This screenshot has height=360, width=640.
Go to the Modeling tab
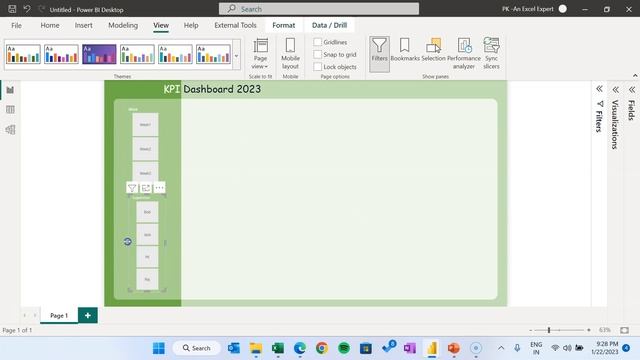tap(123, 25)
